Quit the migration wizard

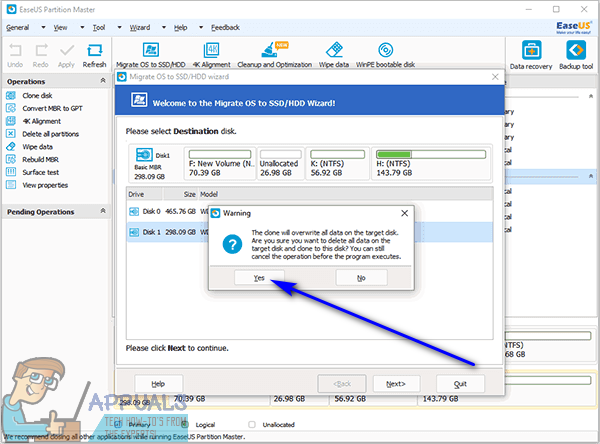click(460, 384)
